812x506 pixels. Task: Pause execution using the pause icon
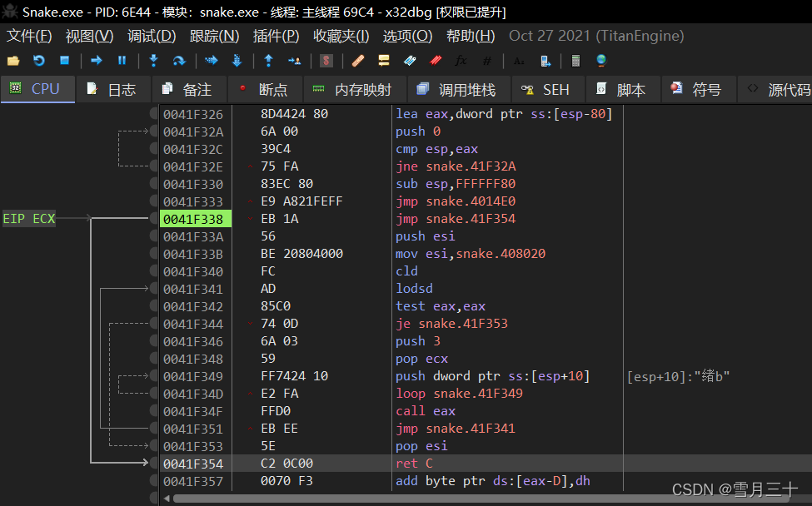pyautogui.click(x=122, y=61)
